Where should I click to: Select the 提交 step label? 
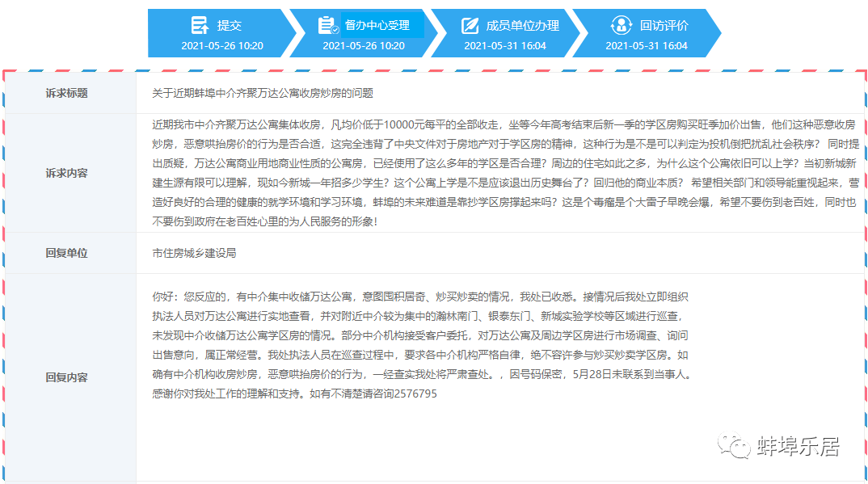[230, 25]
